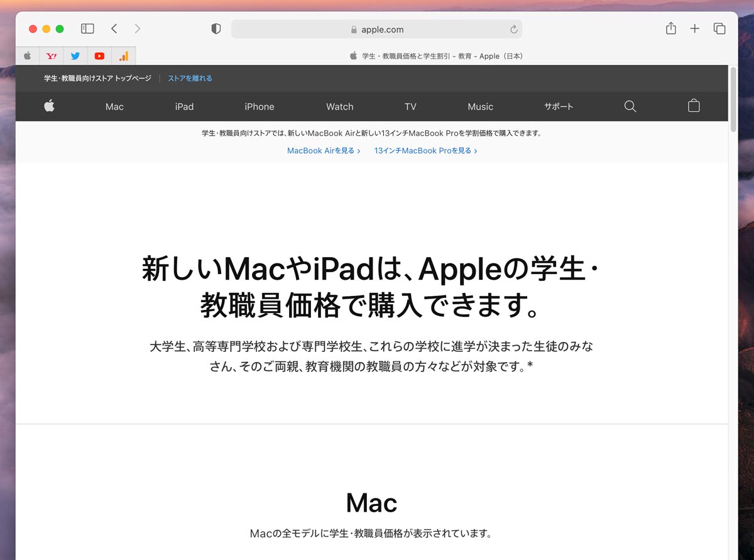Screen dimensions: 754x560
Task: Open the サポート navigation item
Action: click(559, 107)
